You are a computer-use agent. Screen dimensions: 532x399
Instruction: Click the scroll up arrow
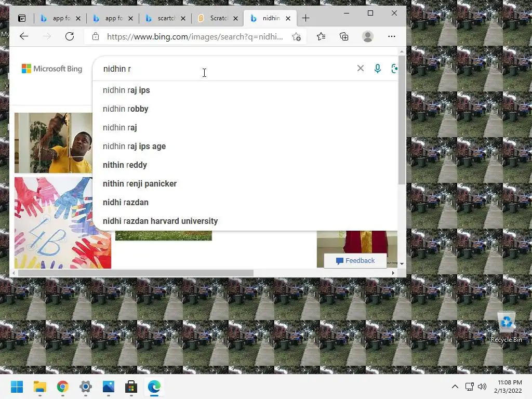402,52
